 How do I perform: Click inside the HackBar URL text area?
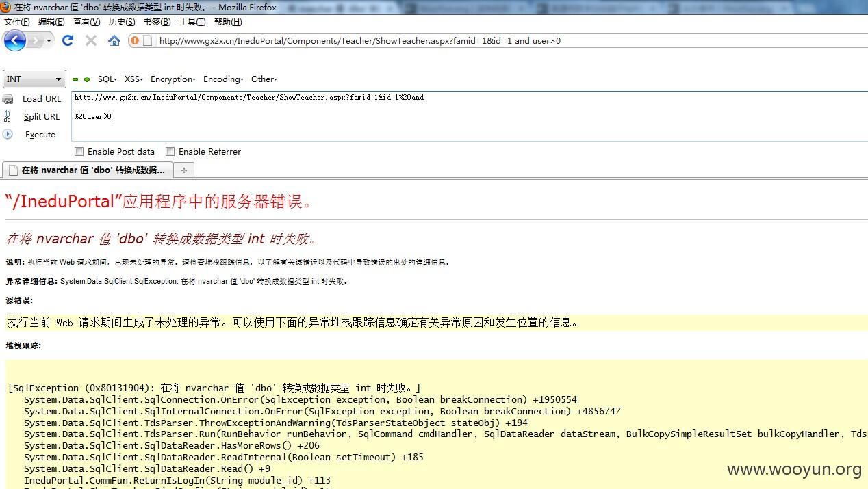pos(470,116)
